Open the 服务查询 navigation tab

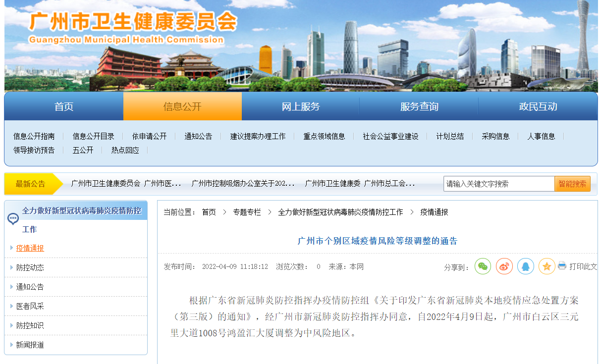419,106
